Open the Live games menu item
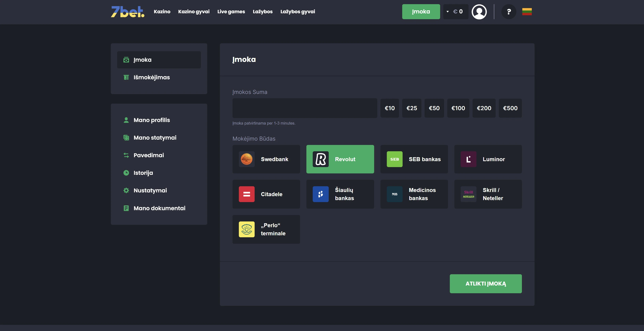The image size is (644, 331). coord(231,12)
